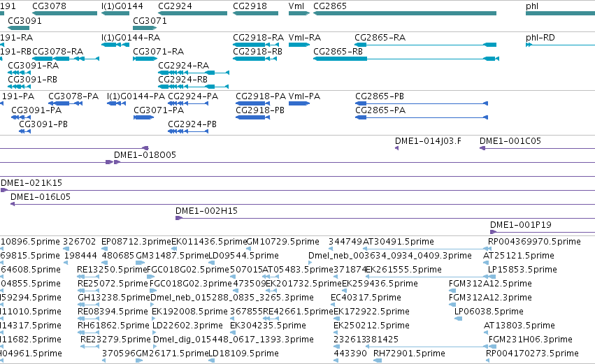This screenshot has height=364, width=595.
Task: Click the DME1-001P19 BAC label
Action: pyautogui.click(x=521, y=225)
